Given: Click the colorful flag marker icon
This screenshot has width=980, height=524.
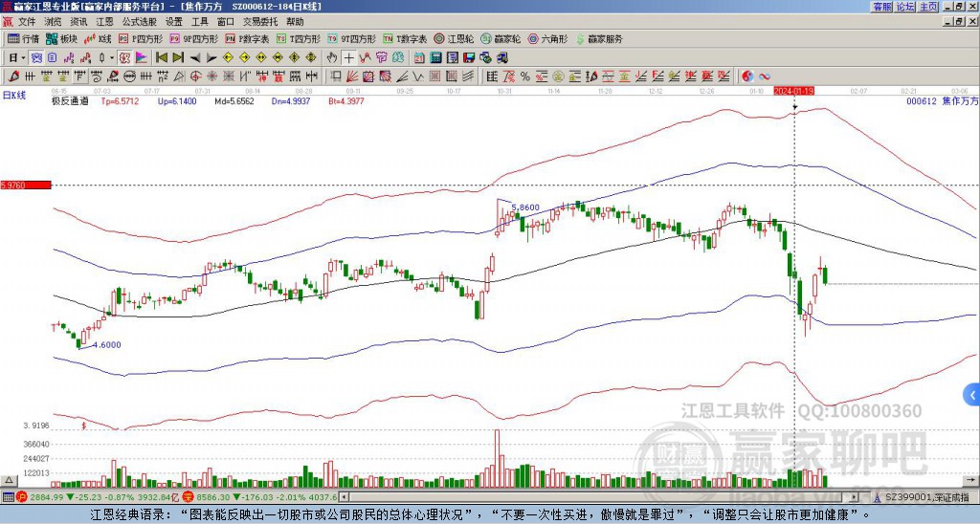Looking at the screenshot, I should pos(142,57).
